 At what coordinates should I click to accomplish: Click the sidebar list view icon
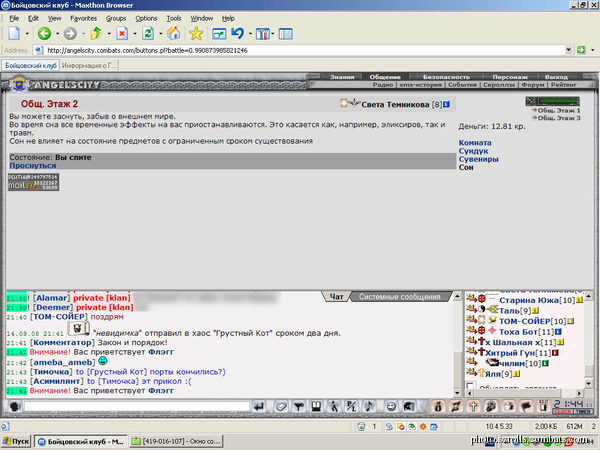tap(285, 34)
